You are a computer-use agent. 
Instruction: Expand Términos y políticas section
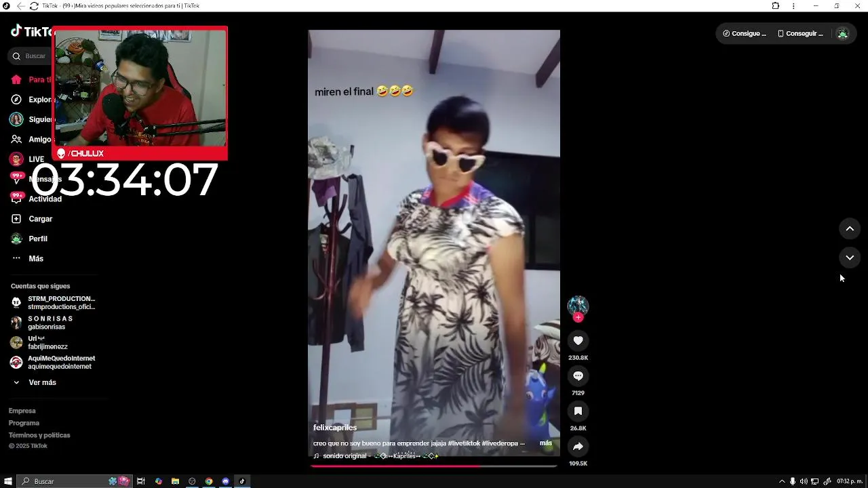pyautogui.click(x=39, y=435)
